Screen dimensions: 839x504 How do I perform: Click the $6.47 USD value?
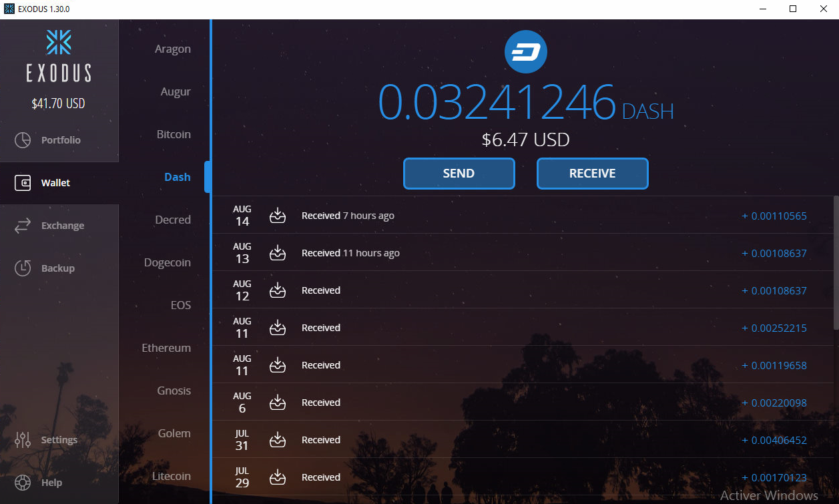(526, 140)
